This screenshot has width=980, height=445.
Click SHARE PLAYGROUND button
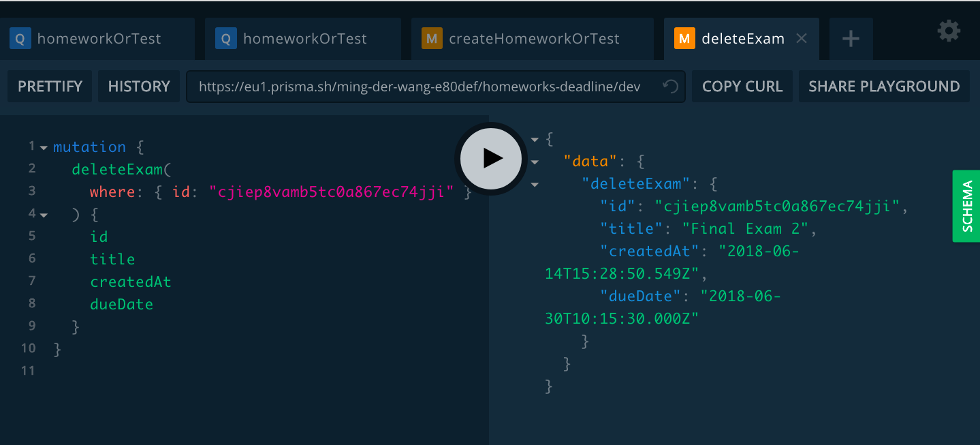[884, 87]
